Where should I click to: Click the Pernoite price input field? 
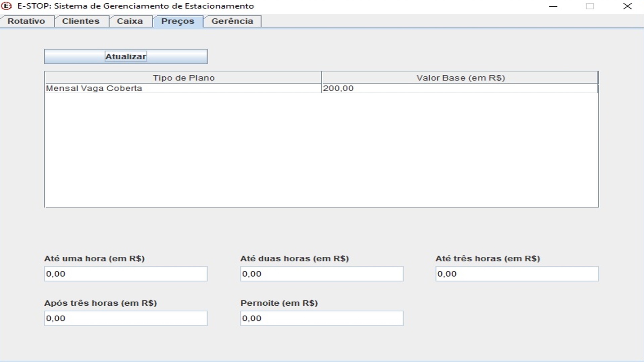tap(322, 318)
